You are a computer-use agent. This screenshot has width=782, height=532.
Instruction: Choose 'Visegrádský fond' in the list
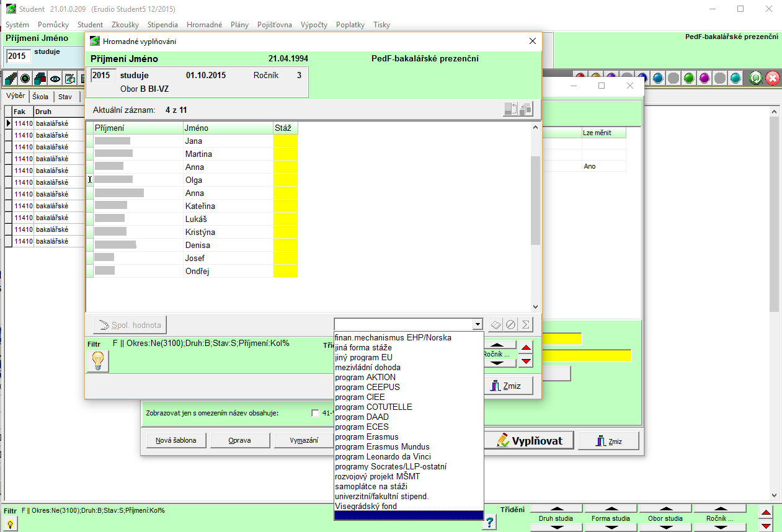coord(365,506)
